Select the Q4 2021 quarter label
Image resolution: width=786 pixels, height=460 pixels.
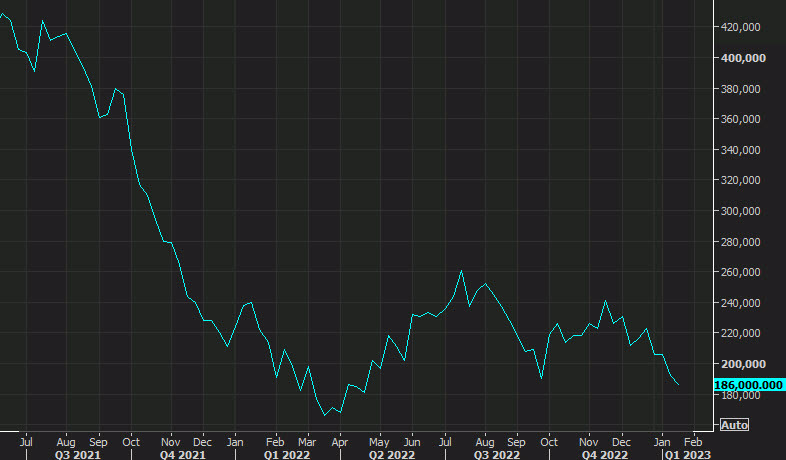(x=182, y=453)
